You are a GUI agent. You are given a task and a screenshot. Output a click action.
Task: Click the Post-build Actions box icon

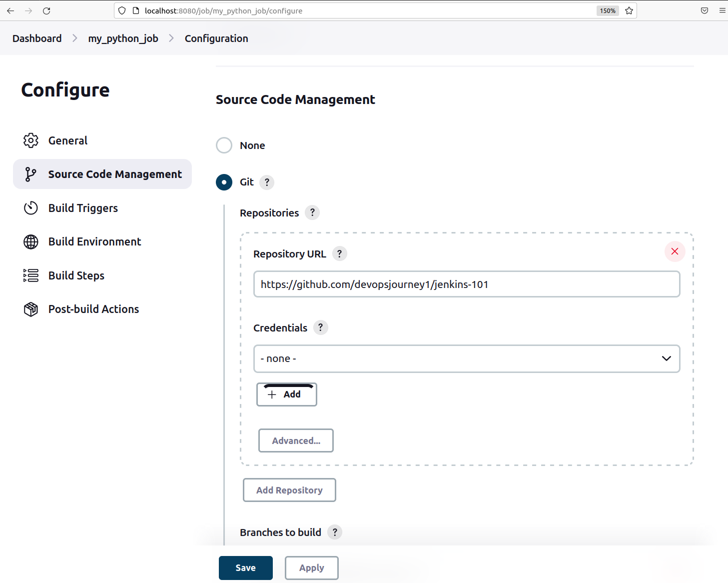31,309
